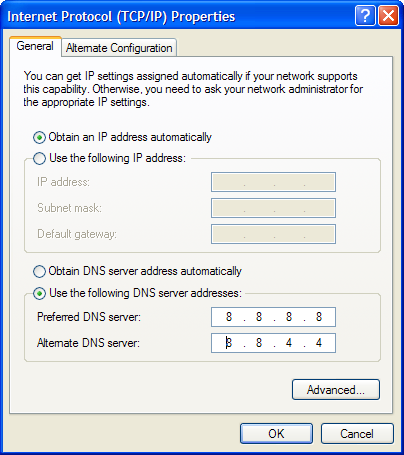The height and width of the screenshot is (455, 404).
Task: Open the Advanced... settings
Action: point(336,389)
